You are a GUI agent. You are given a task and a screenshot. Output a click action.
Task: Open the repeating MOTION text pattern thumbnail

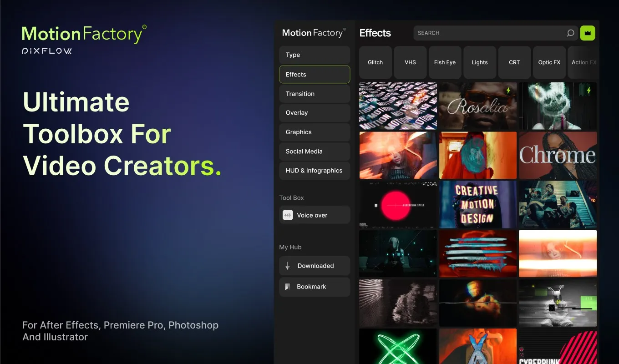coord(398,106)
